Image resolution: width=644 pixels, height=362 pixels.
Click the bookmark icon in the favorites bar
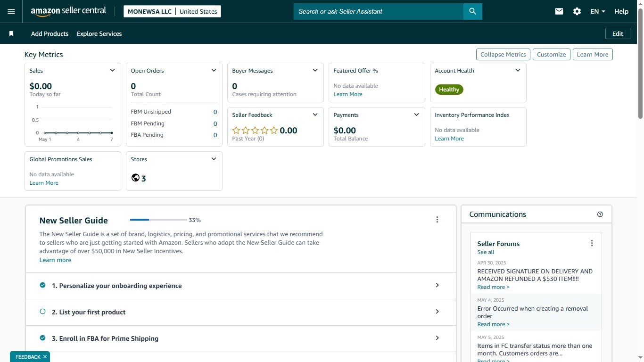[x=11, y=34]
